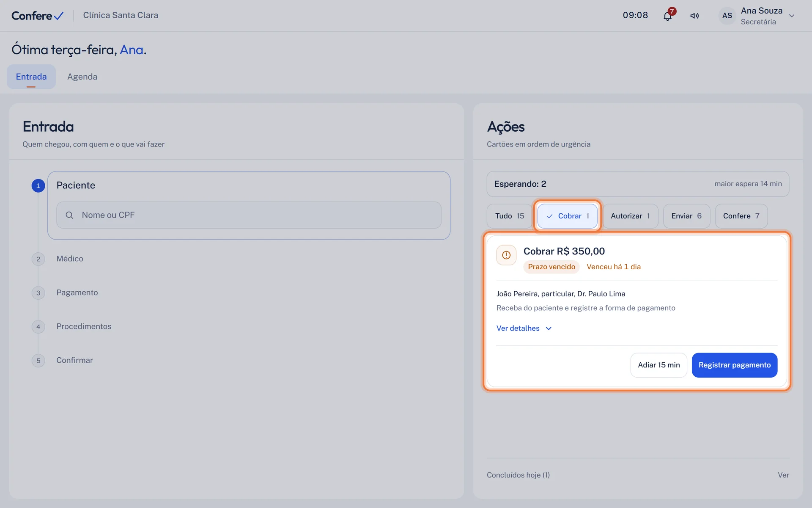Click the Cobrar R$ 350,00 card title
The image size is (812, 508).
(564, 251)
